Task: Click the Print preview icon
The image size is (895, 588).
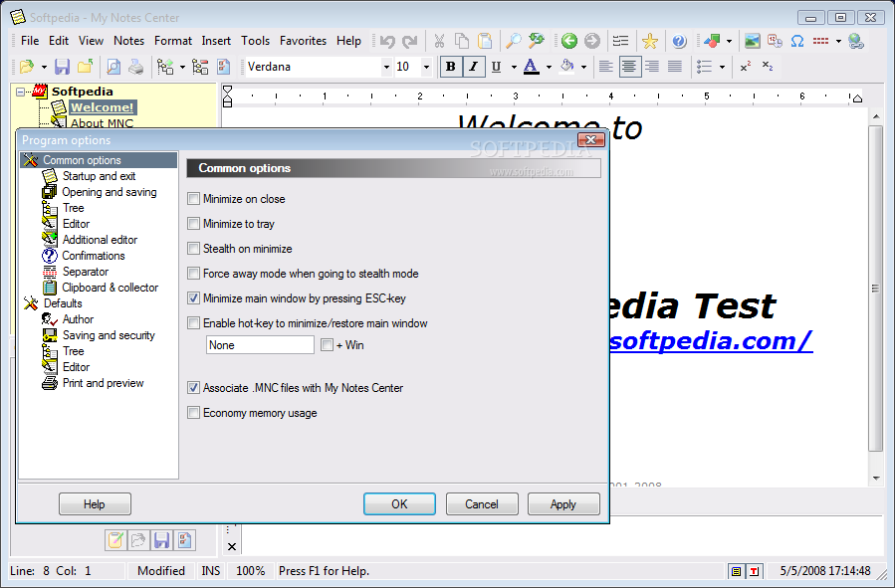Action: 113,67
